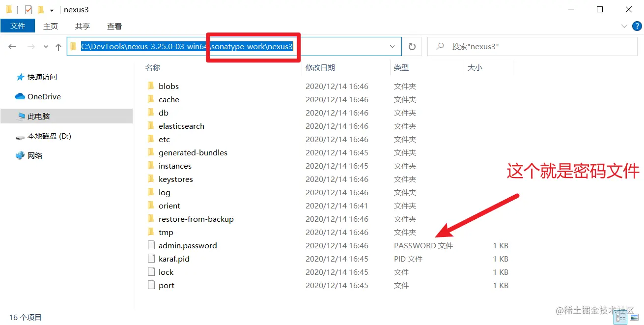The image size is (644, 325).
Task: Click the db folder icon
Action: click(x=151, y=113)
